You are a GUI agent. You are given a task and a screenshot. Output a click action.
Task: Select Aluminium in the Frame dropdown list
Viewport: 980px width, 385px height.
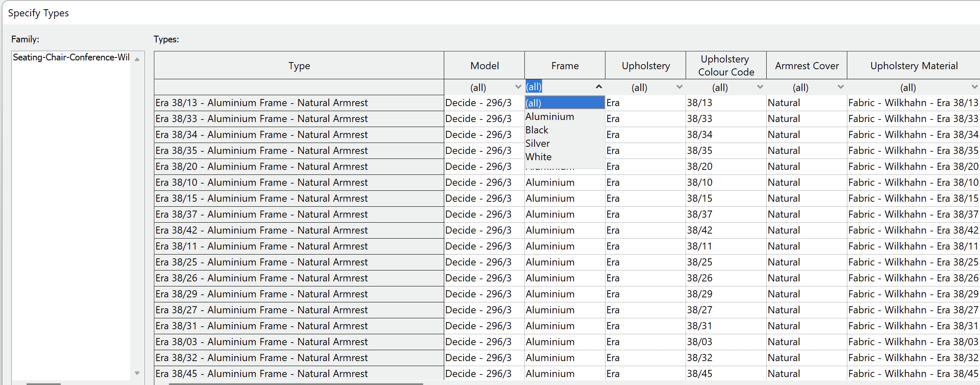tap(550, 116)
